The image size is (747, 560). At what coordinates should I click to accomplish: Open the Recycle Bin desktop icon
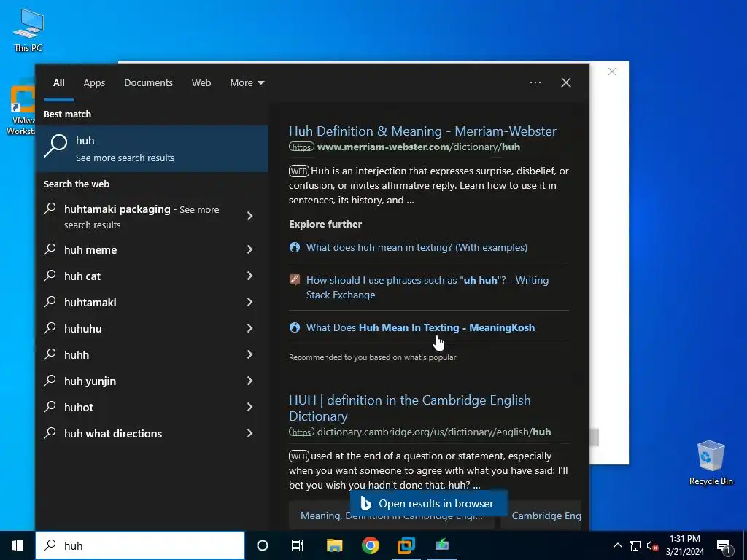point(711,462)
